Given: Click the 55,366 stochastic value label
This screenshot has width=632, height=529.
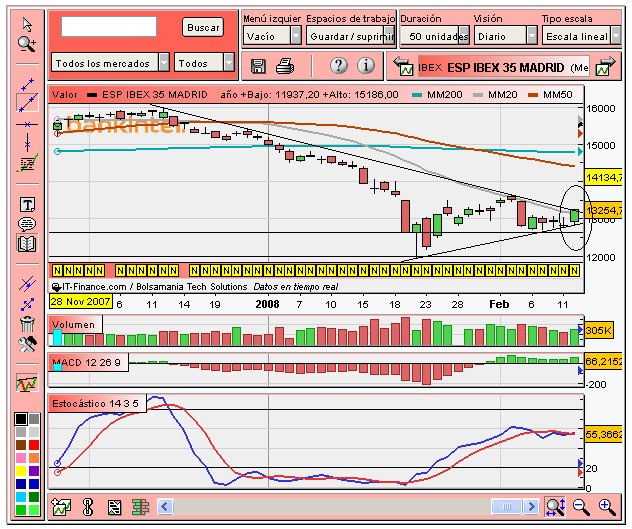Looking at the screenshot, I should click(x=603, y=434).
